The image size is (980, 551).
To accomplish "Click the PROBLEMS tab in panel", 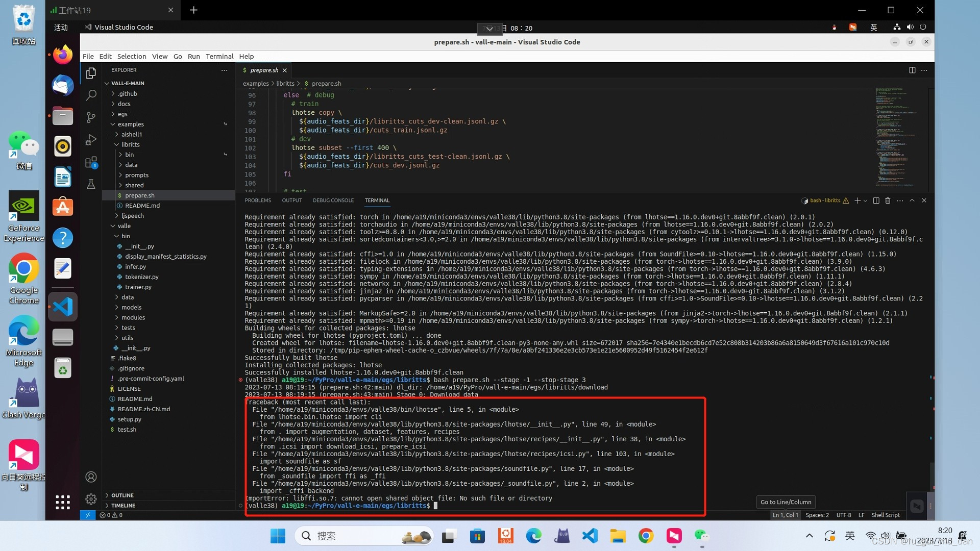I will pyautogui.click(x=258, y=200).
